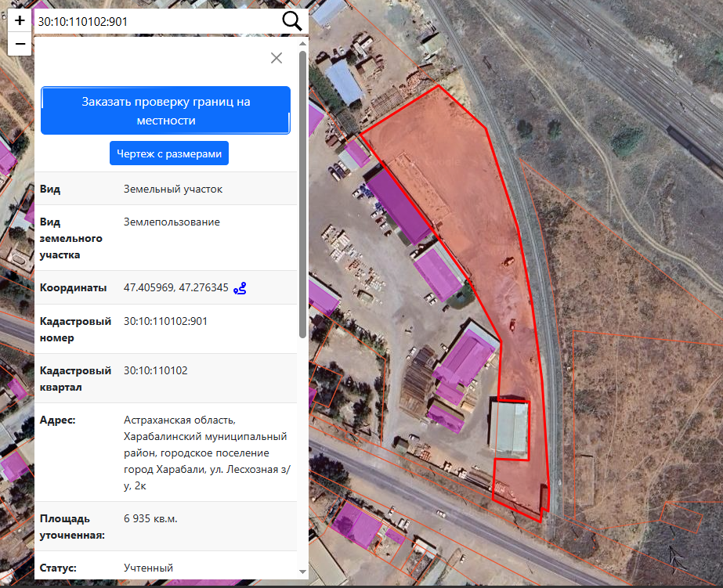
Task: Focus the cadastral number search field
Action: [x=157, y=22]
